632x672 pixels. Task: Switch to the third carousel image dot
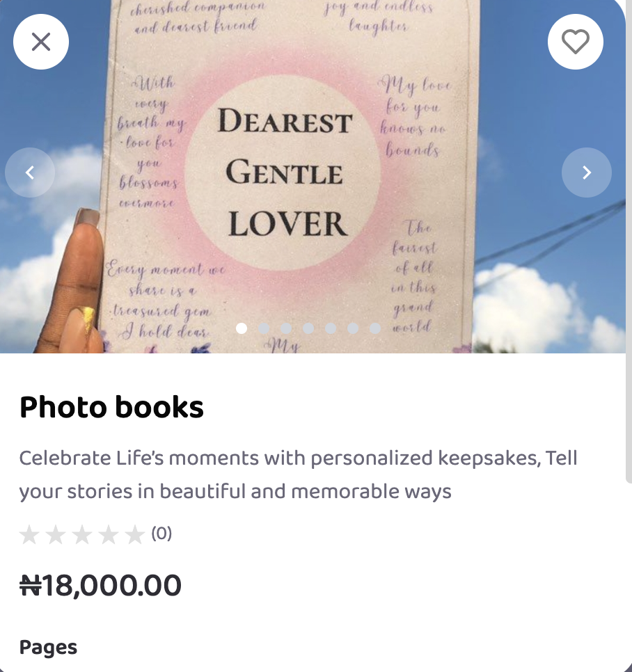pyautogui.click(x=286, y=328)
